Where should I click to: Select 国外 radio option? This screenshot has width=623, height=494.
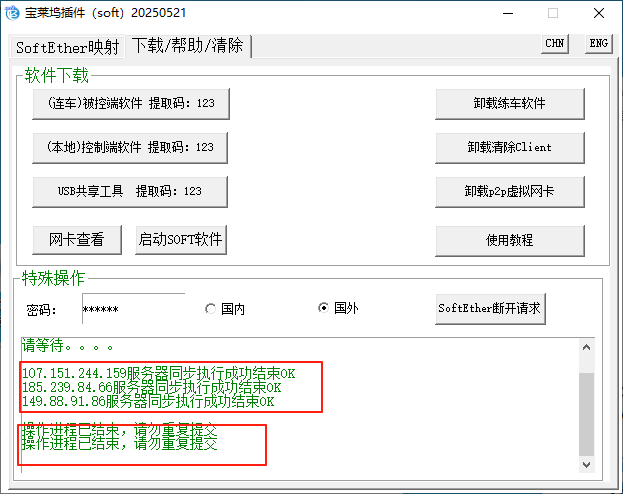[x=323, y=309]
